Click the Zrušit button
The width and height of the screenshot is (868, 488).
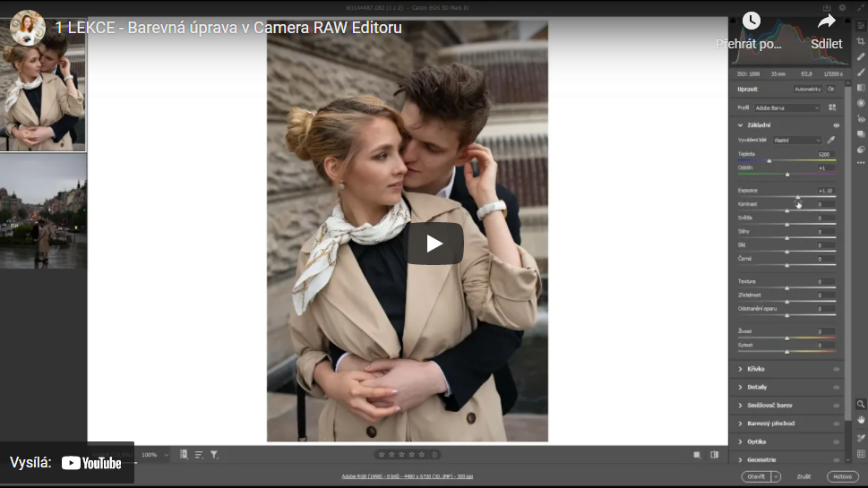804,476
